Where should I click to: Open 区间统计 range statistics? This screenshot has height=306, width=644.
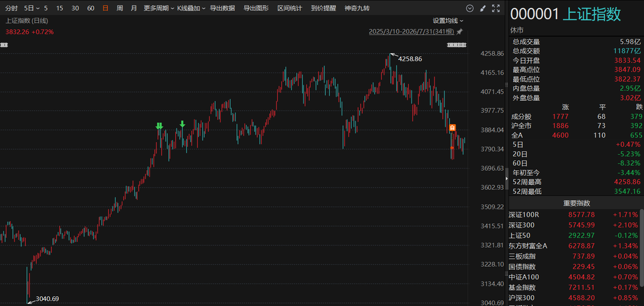(290, 8)
